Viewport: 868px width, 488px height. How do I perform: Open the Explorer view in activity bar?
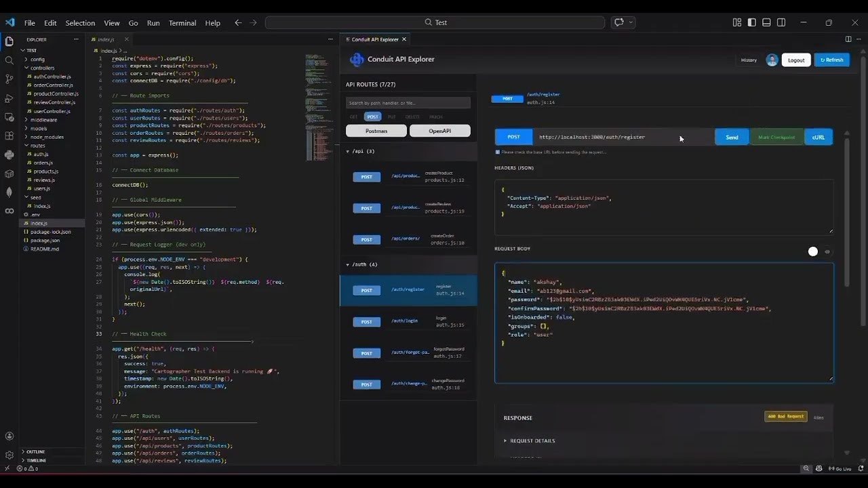tap(9, 41)
